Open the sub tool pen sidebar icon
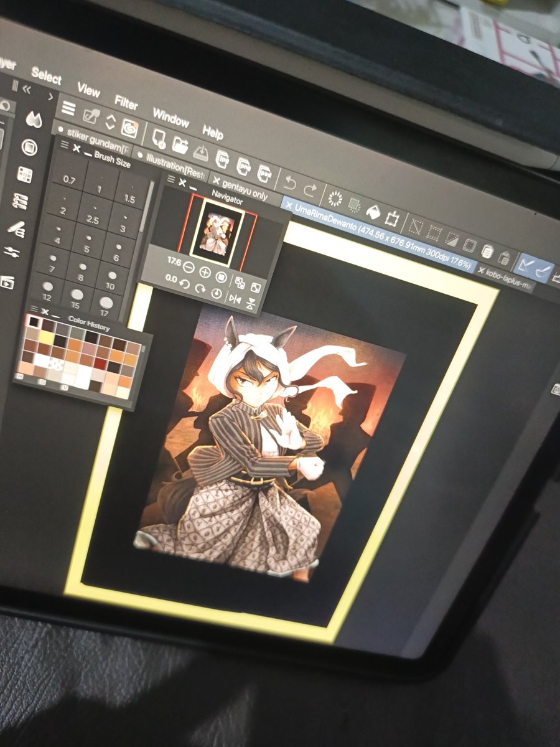Screen dimensions: 560x747 pyautogui.click(x=17, y=228)
